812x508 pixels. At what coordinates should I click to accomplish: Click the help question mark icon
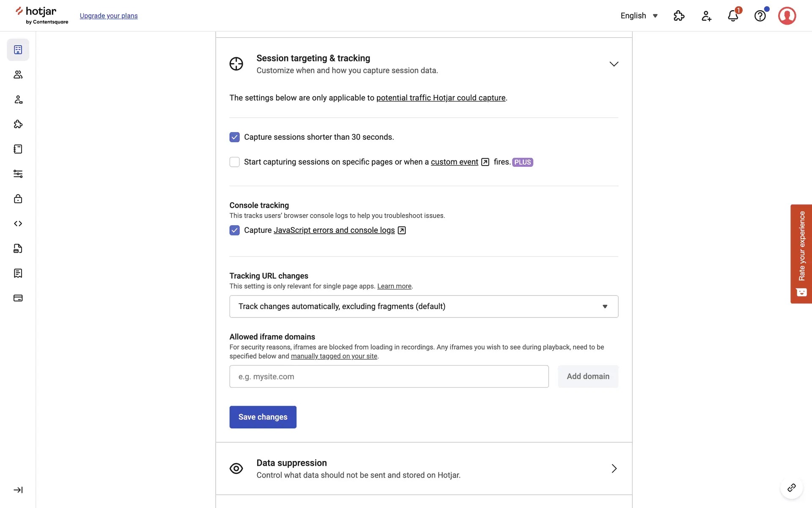pyautogui.click(x=760, y=16)
